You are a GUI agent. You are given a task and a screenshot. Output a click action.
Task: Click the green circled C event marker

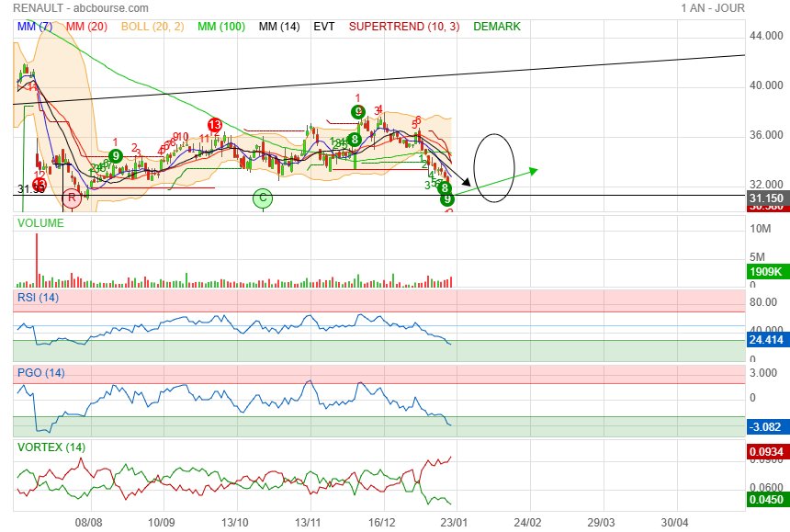(263, 198)
